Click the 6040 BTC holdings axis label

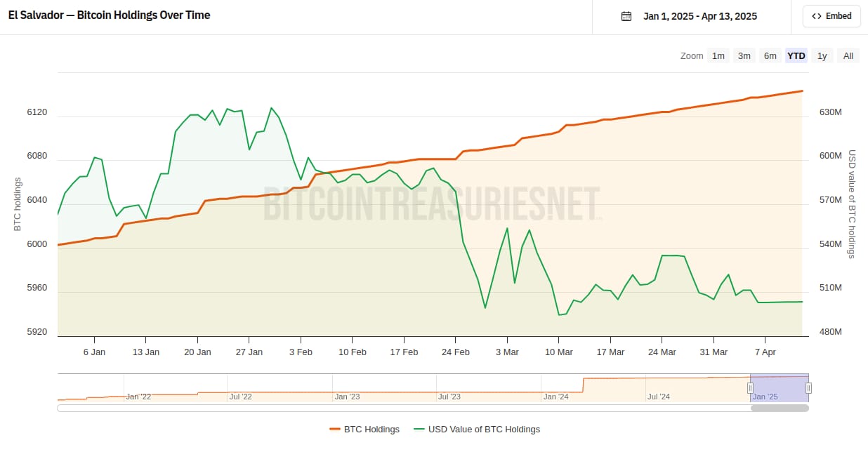37,200
